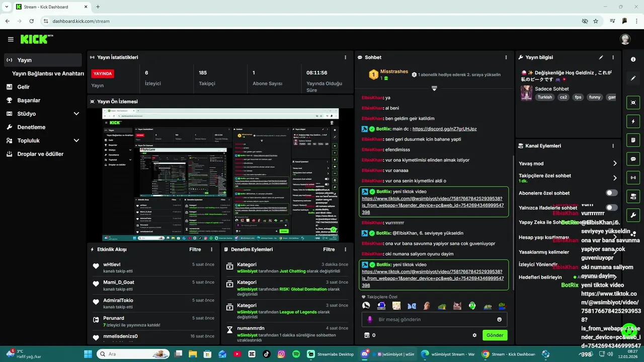Screen dimensions: 644x362
Task: Open the Windows Start menu
Action: click(89, 354)
